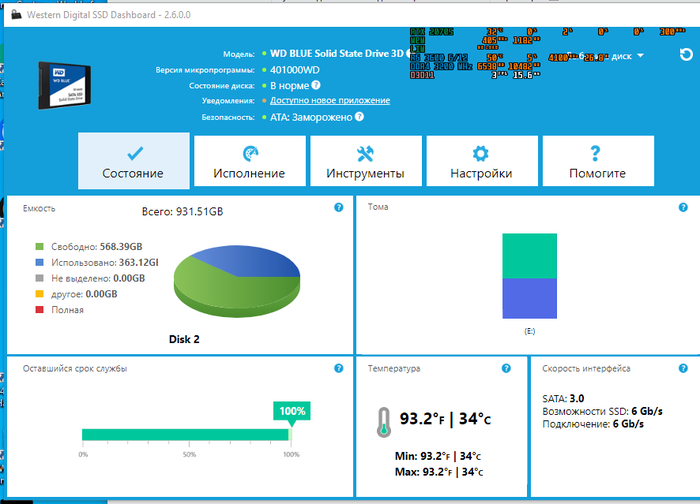Open the Доступно новое приложение link

pos(330,101)
